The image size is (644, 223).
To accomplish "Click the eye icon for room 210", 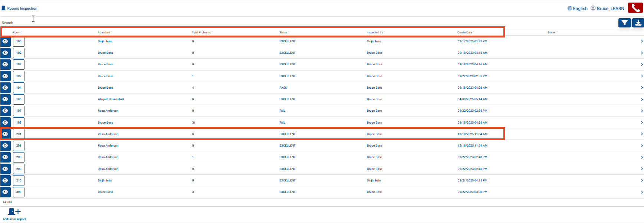I will click(5, 180).
